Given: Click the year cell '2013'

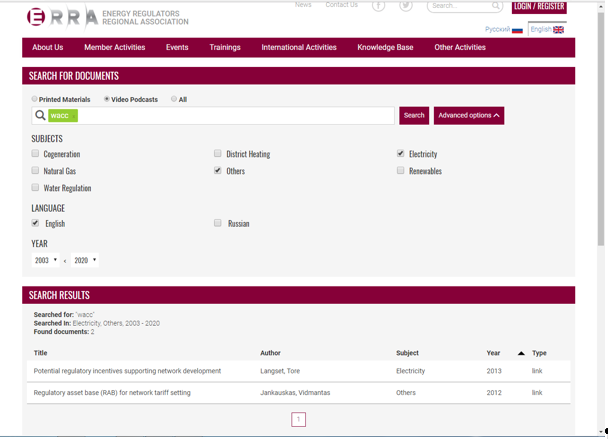Looking at the screenshot, I should pos(494,371).
